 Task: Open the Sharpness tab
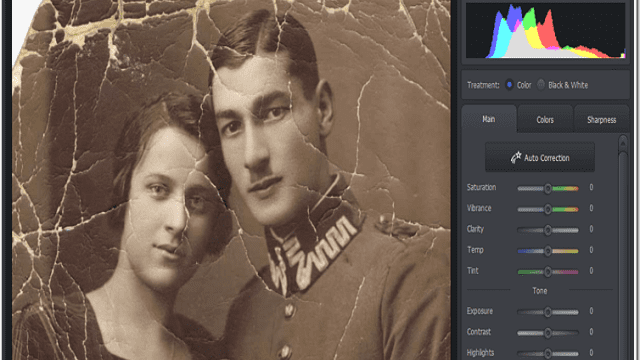pos(601,120)
